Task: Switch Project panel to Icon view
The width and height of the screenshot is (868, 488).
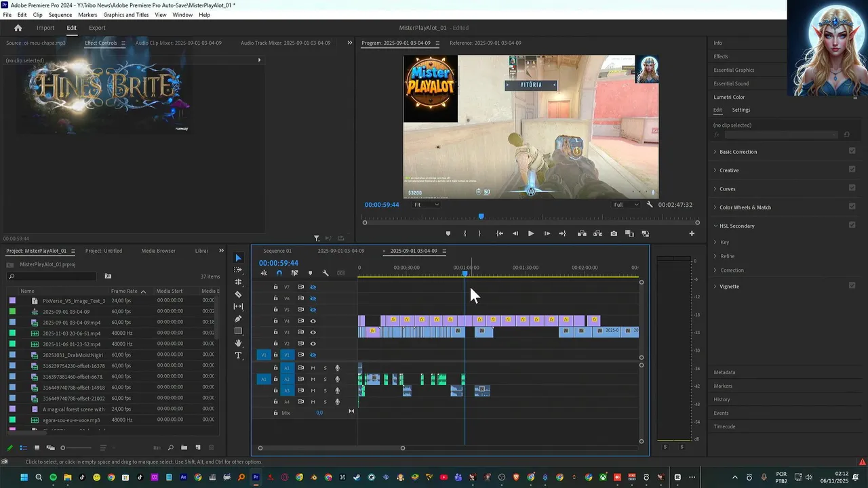Action: tap(36, 447)
